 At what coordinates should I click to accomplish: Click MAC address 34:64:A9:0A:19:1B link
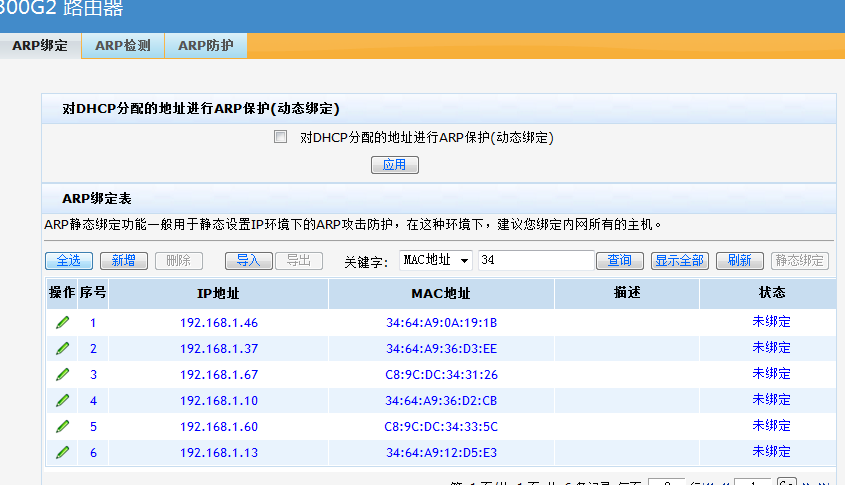tap(441, 323)
